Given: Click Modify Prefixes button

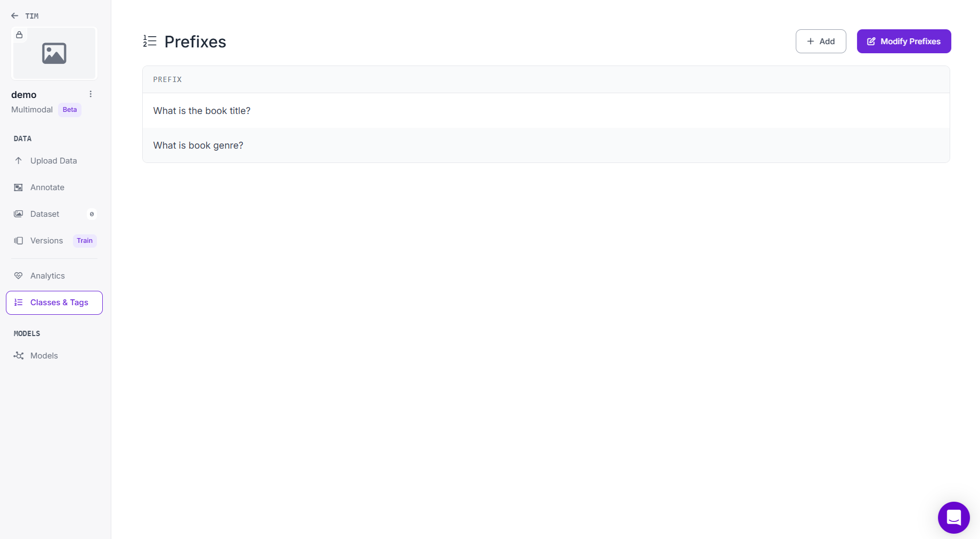Looking at the screenshot, I should point(904,41).
